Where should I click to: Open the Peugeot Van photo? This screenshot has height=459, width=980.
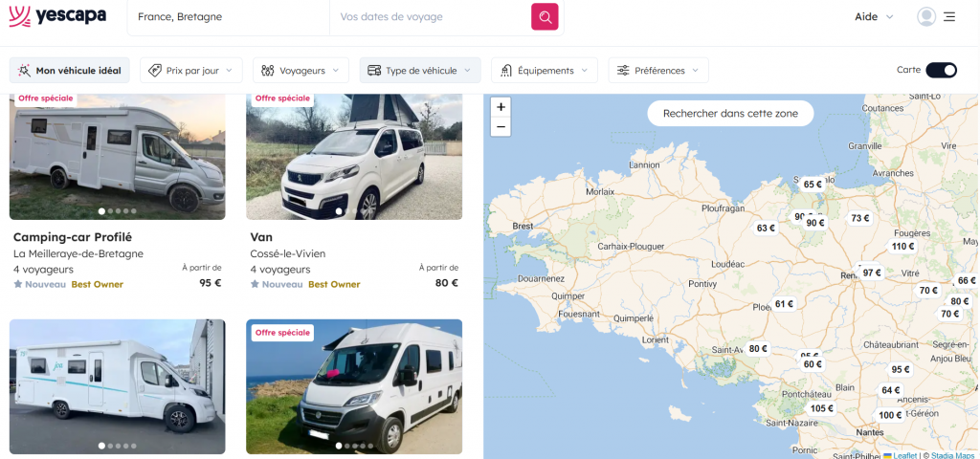354,157
